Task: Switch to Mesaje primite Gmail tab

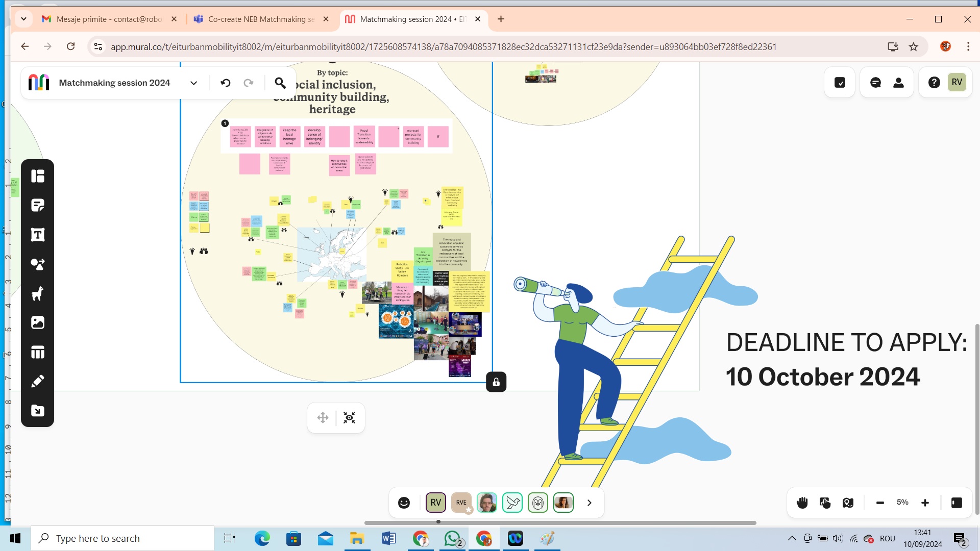Action: [x=109, y=19]
